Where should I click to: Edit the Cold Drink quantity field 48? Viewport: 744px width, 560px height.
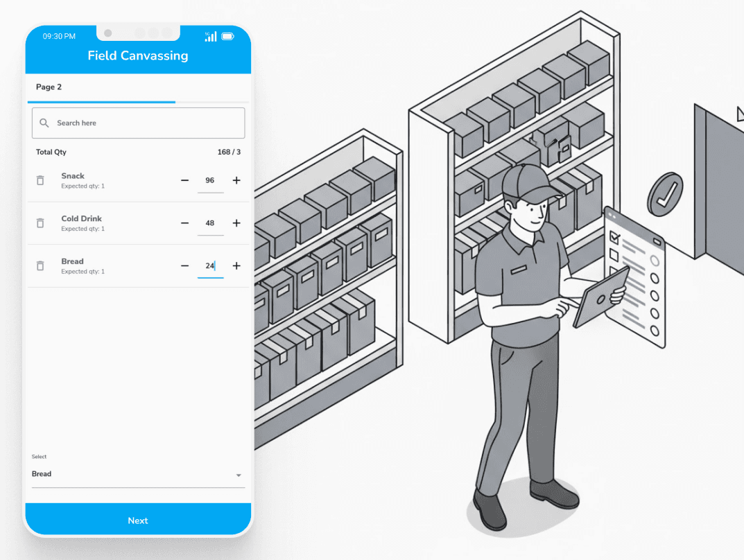tap(210, 223)
